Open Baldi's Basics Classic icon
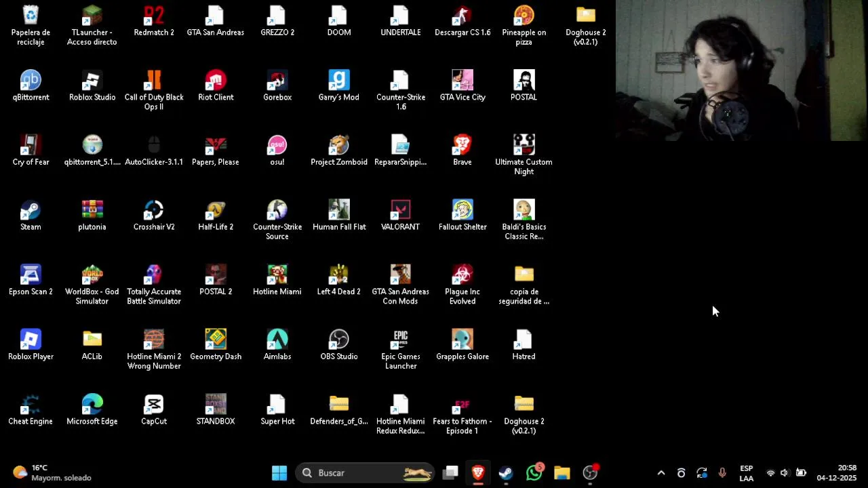The height and width of the screenshot is (488, 868). [x=524, y=220]
